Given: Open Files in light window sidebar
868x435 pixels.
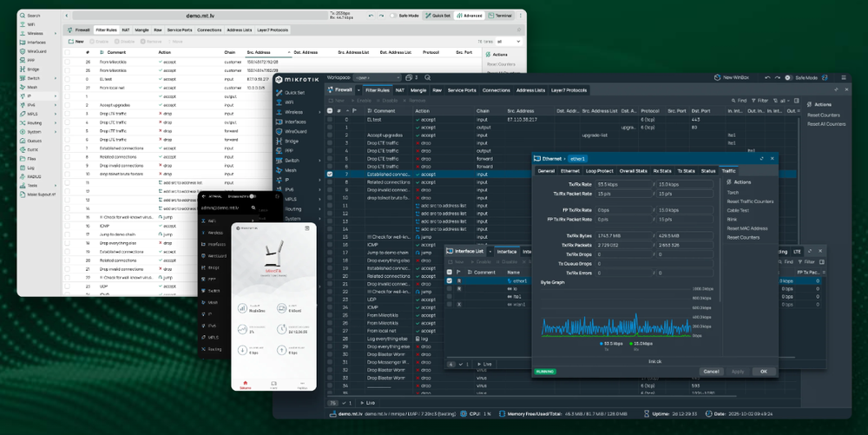Looking at the screenshot, I should tap(29, 158).
